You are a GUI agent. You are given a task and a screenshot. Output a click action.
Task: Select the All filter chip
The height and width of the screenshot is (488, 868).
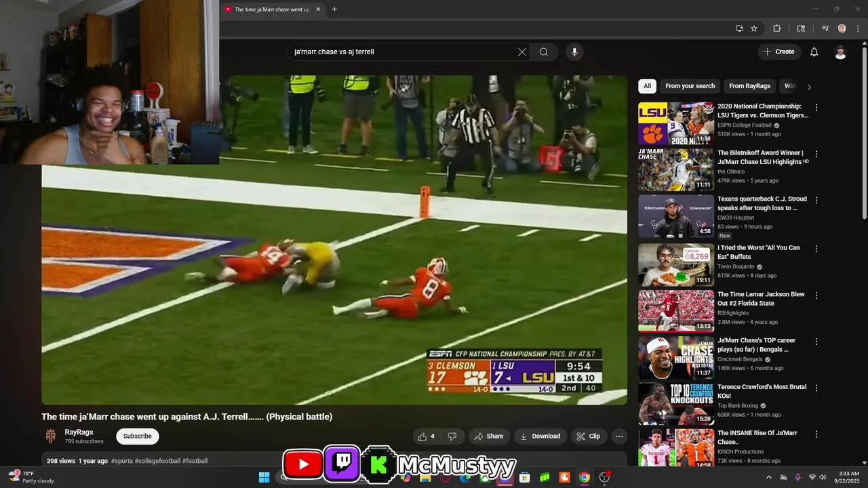647,86
